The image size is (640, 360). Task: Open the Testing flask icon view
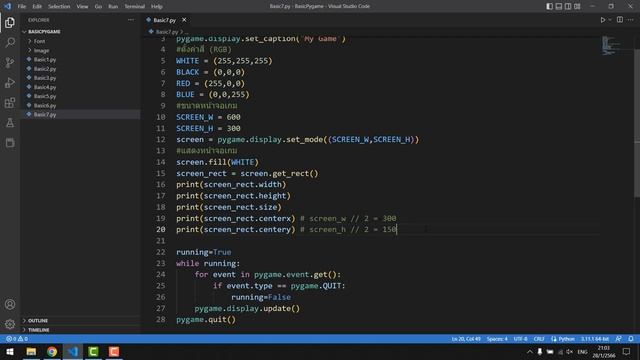pyautogui.click(x=10, y=122)
